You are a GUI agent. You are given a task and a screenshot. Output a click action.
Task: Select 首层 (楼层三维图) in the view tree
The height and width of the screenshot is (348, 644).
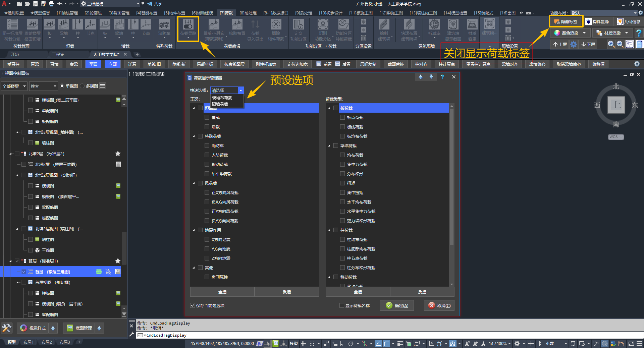point(61,272)
